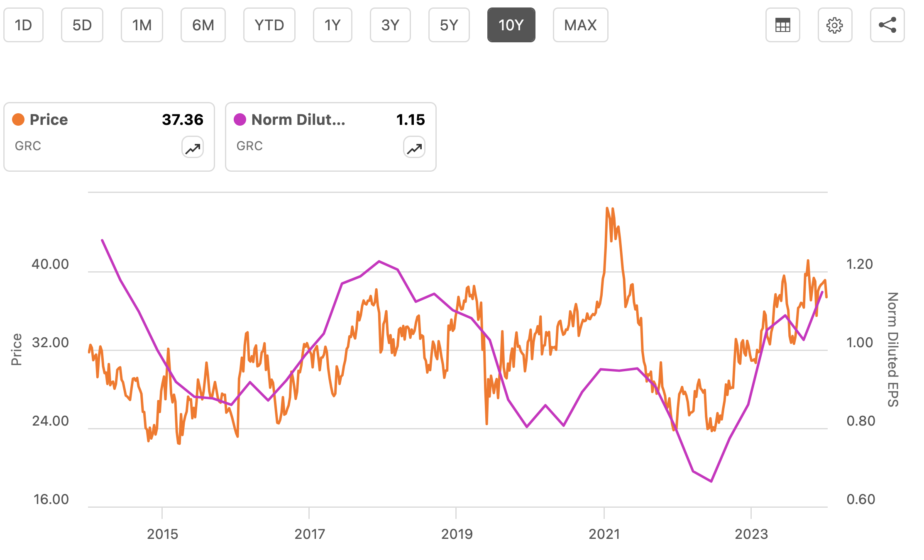Click the share icon
Viewport: 924px width, 560px height.
coord(887,25)
